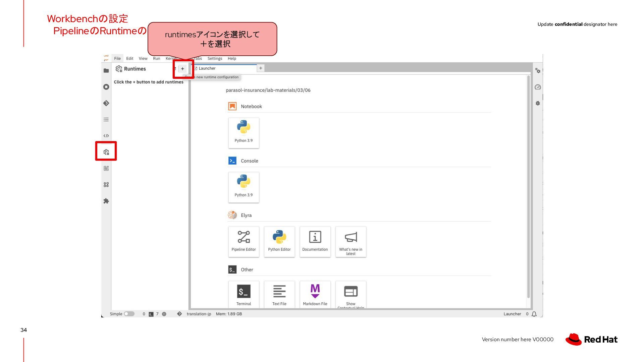Open the Debugger bug icon

pyautogui.click(x=538, y=103)
